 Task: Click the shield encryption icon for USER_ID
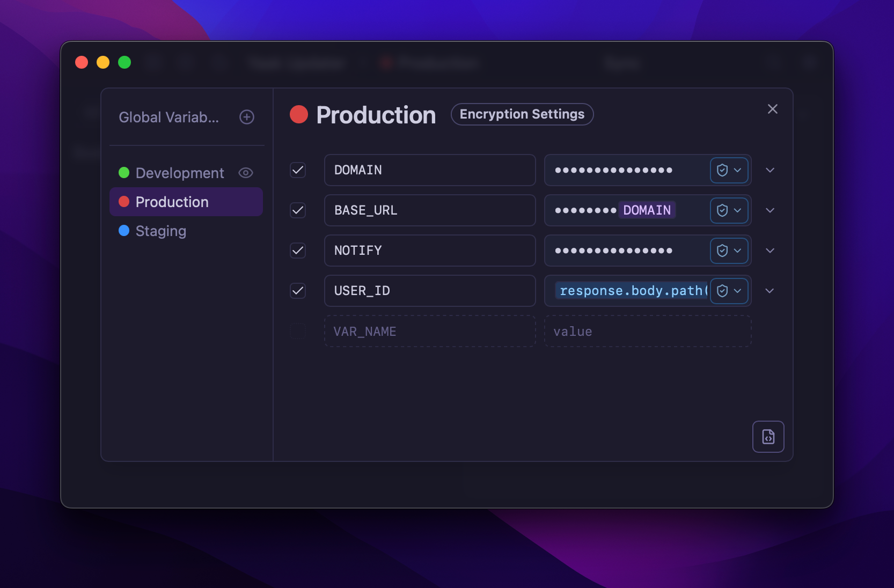[x=723, y=291]
